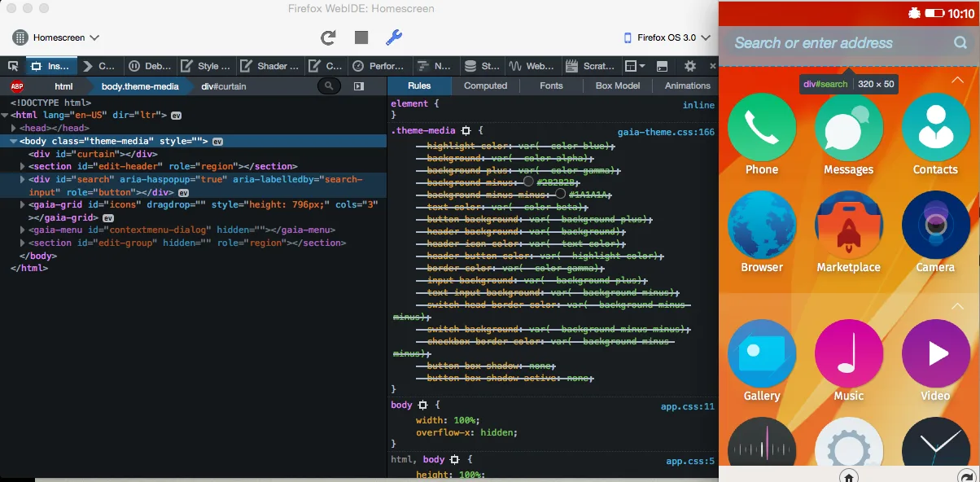
Task: Open the Homescreen project dropdown
Action: (57, 37)
